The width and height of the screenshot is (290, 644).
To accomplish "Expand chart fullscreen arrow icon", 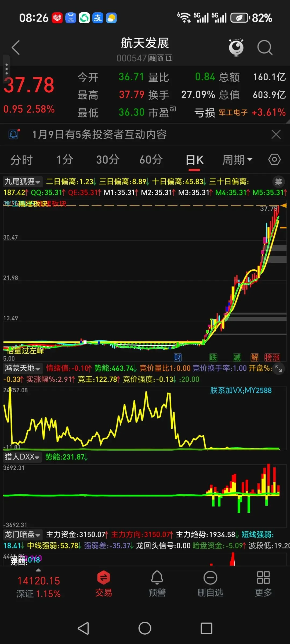I will 278,369.
